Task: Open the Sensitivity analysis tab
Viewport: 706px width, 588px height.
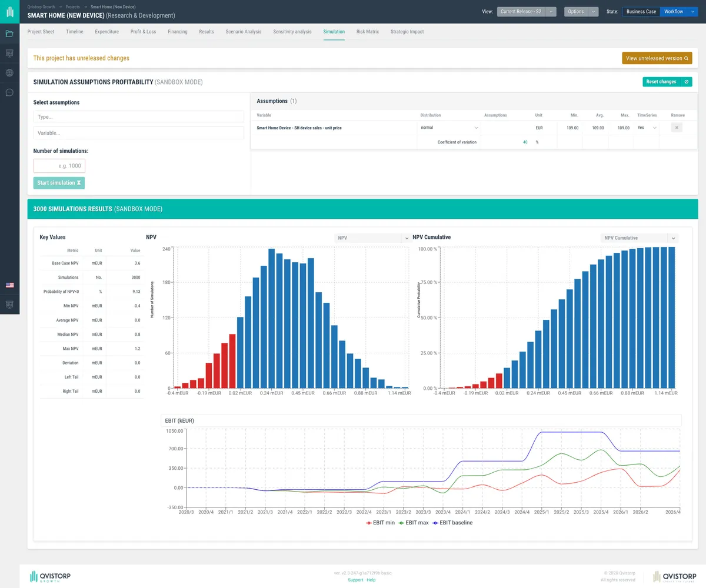Action: (x=292, y=32)
